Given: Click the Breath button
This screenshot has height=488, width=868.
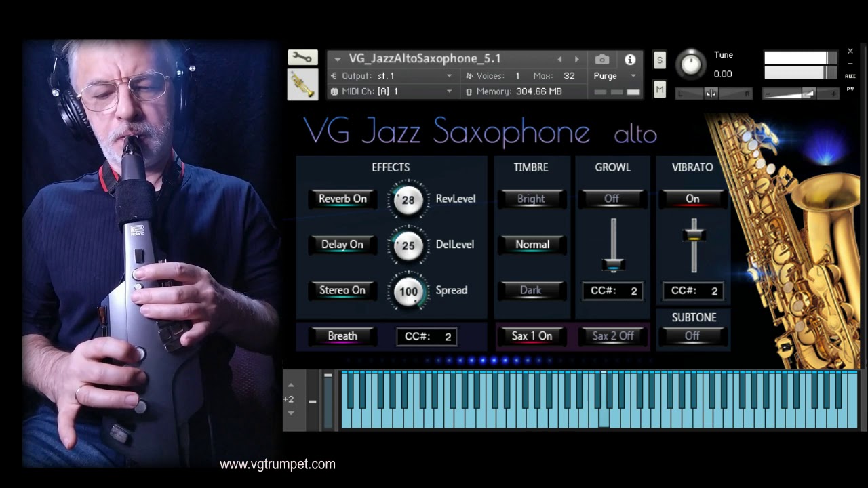Looking at the screenshot, I should [342, 336].
